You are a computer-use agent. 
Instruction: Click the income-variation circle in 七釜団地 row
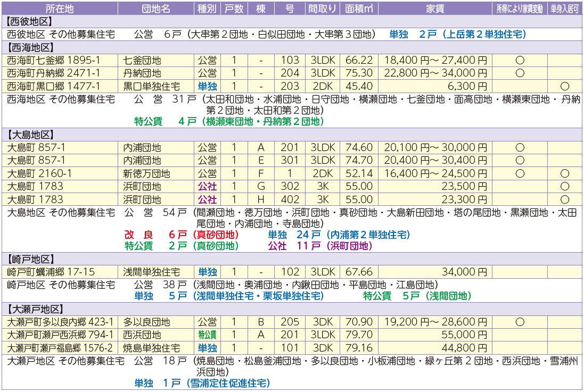point(520,60)
